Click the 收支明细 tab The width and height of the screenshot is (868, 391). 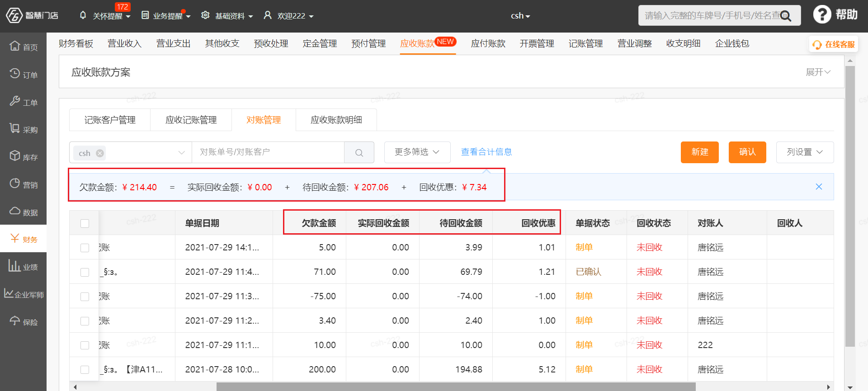684,43
